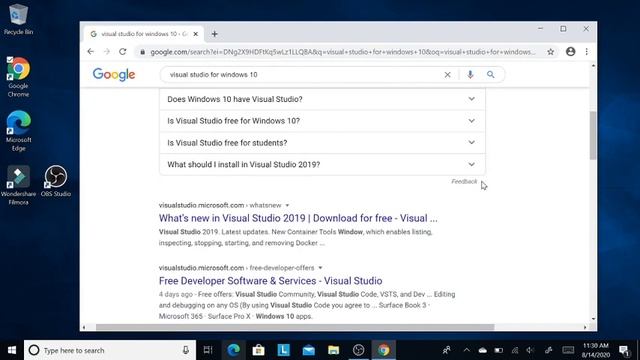This screenshot has height=360, width=640.
Task: Open OBS Studio from the taskbar
Action: pos(358,350)
